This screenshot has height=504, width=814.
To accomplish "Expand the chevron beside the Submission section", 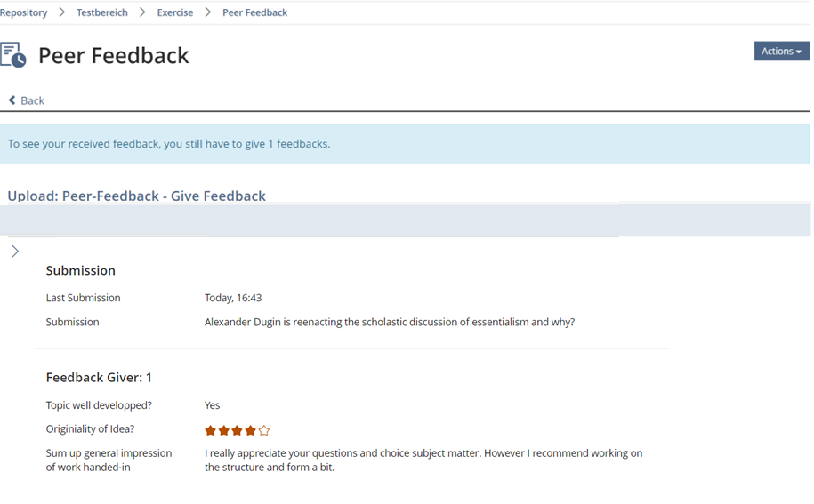I will point(15,252).
